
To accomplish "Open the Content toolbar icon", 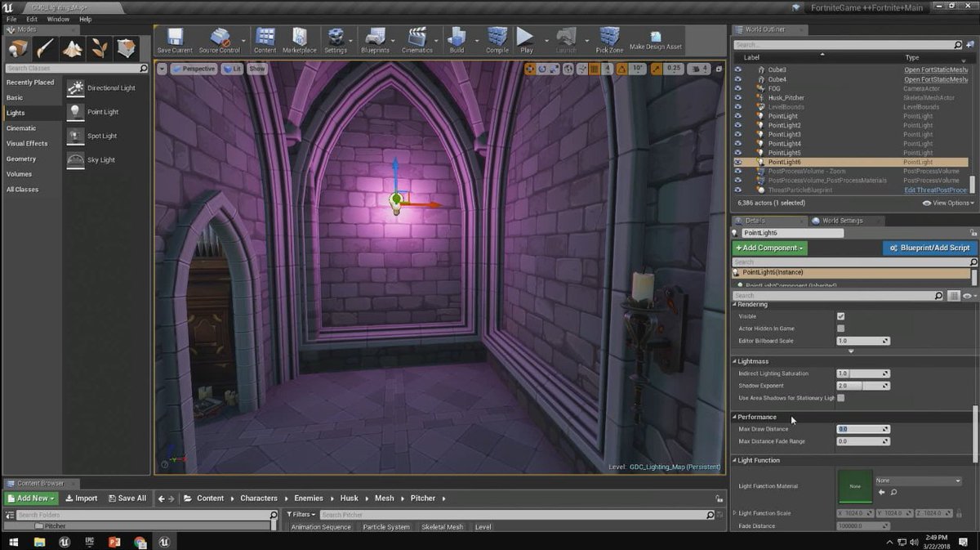I will coord(265,39).
